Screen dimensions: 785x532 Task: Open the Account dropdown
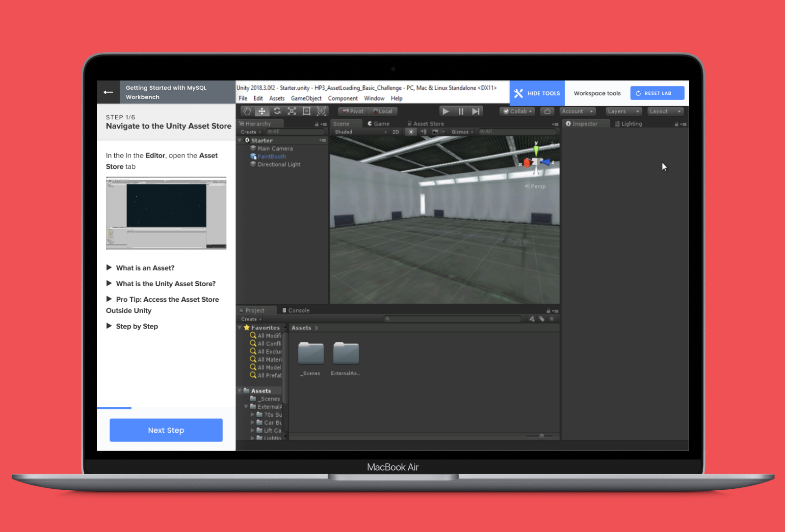click(x=577, y=111)
